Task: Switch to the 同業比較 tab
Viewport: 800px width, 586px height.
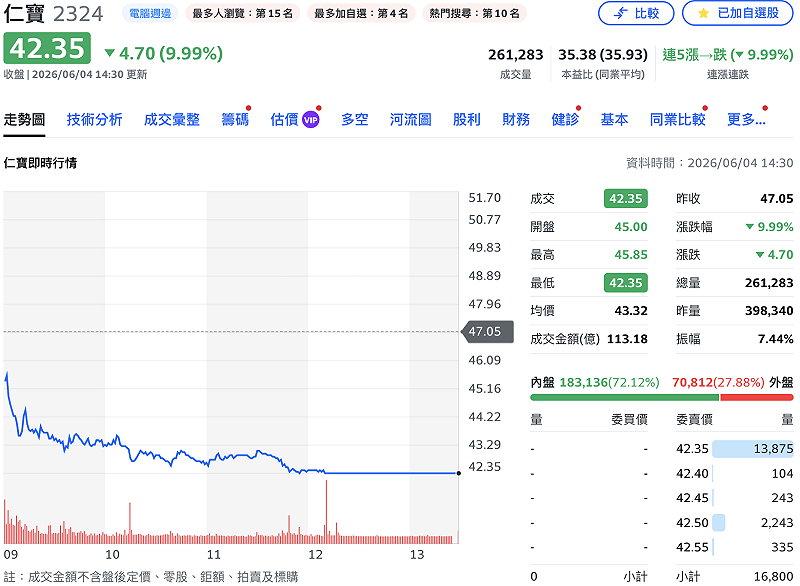Action: pos(678,120)
